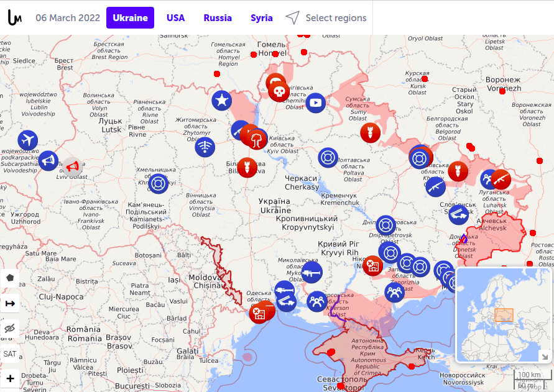The height and width of the screenshot is (392, 554).
Task: Zoom in with the plus button
Action: (x=10, y=377)
